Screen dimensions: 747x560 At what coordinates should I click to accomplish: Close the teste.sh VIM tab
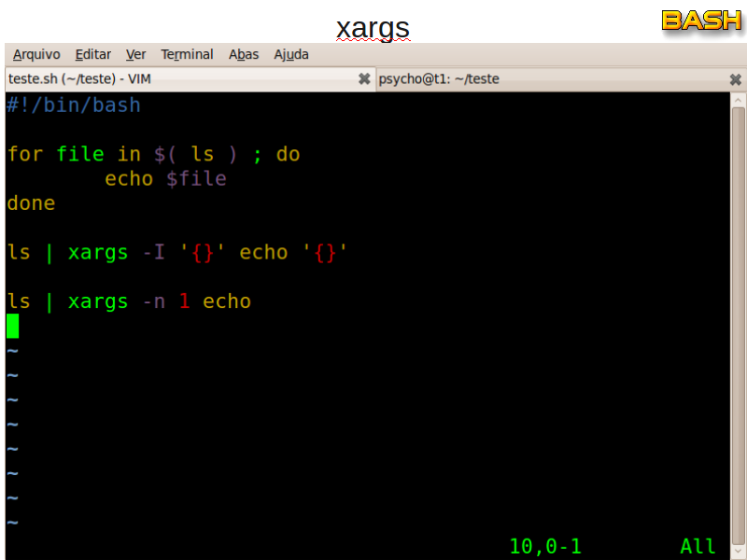point(364,79)
